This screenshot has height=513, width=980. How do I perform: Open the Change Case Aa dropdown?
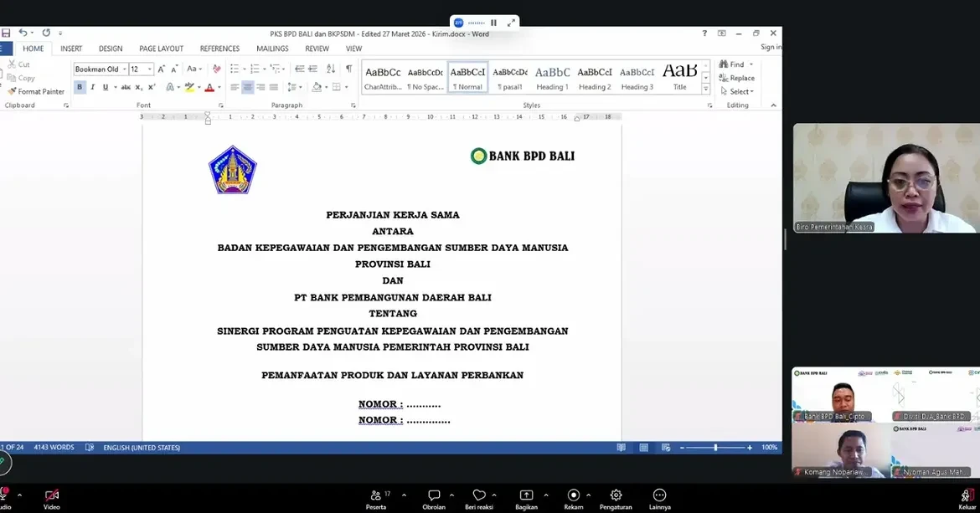click(x=194, y=69)
